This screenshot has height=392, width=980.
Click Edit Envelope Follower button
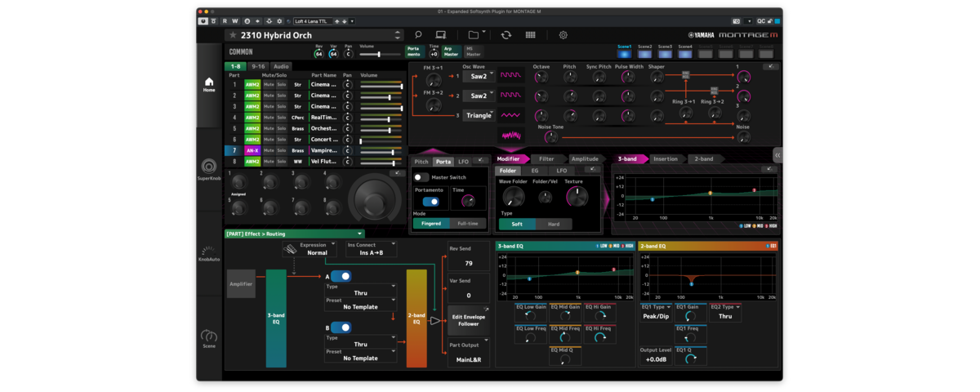click(469, 319)
